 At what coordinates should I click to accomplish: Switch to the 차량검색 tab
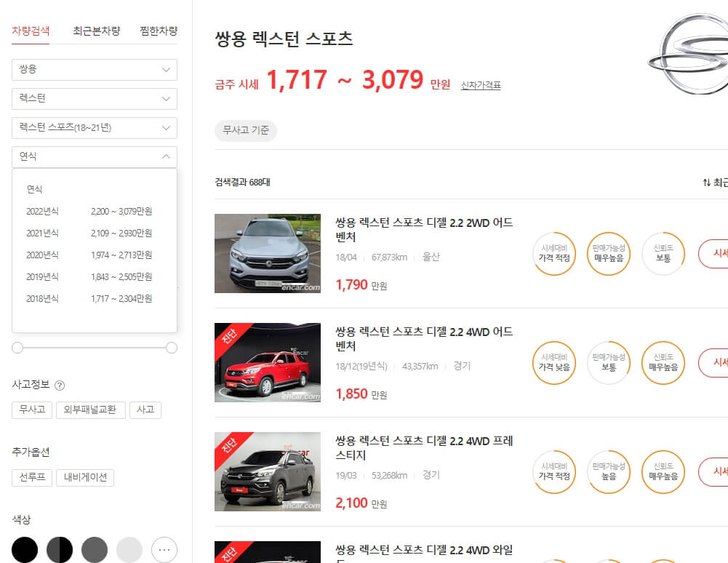31,31
